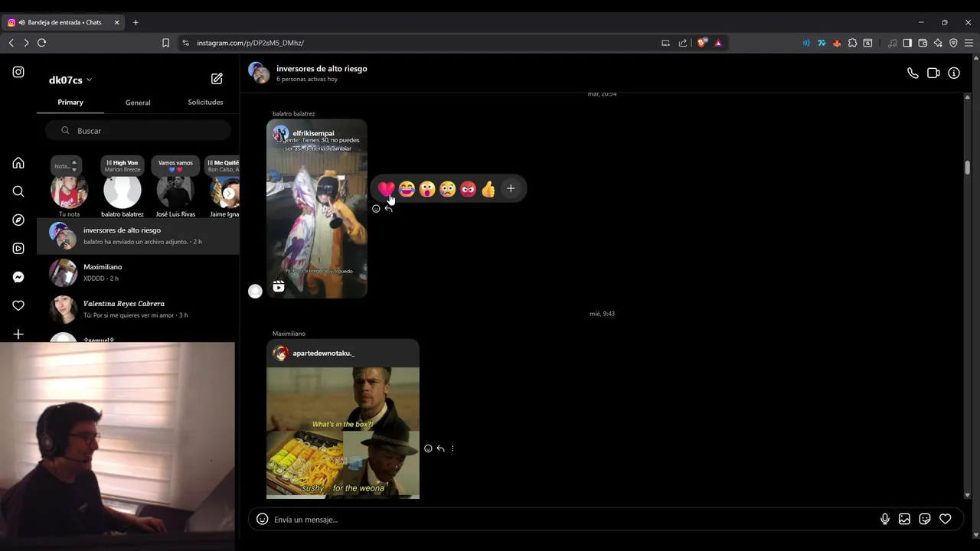Open Reels from the left sidebar
The width and height of the screenshot is (980, 551).
[18, 249]
